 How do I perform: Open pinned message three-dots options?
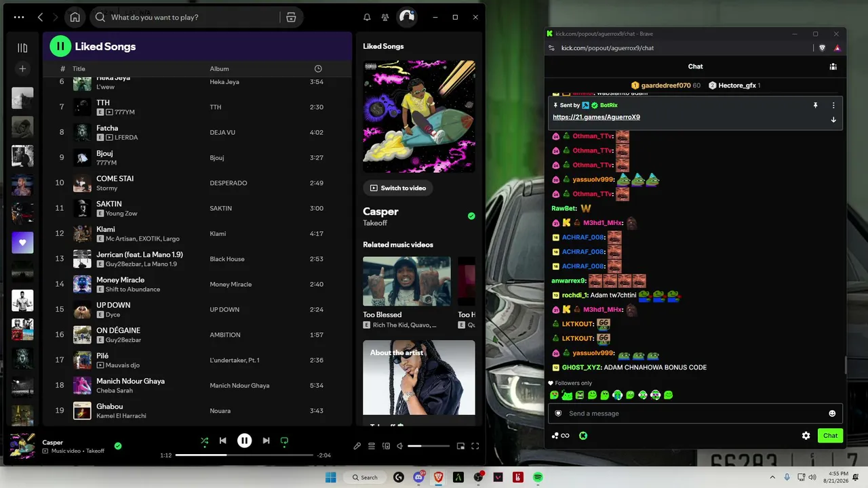pos(833,106)
